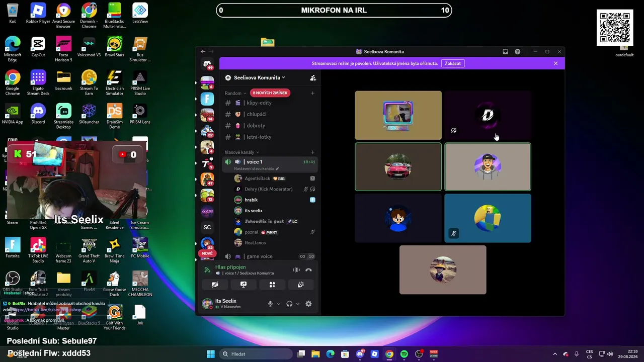Image resolution: width=644 pixels, height=362 pixels.
Task: Open the SC server in the sidebar
Action: (x=207, y=227)
